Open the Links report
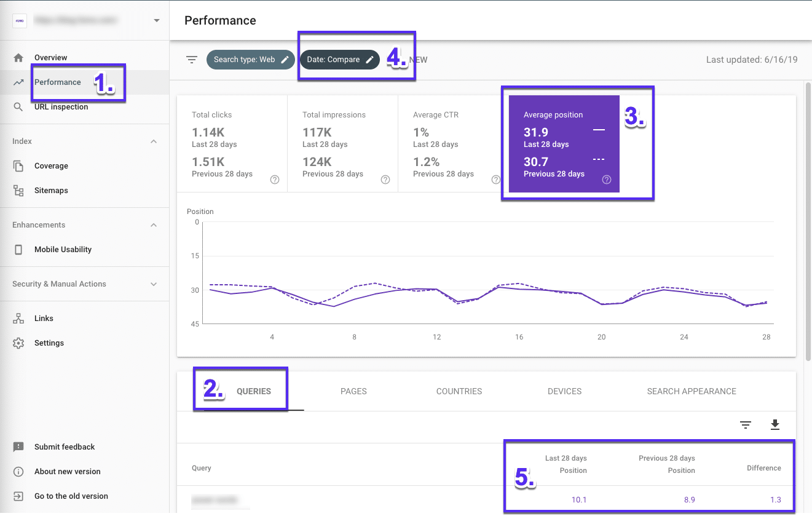812x516 pixels. pos(44,318)
